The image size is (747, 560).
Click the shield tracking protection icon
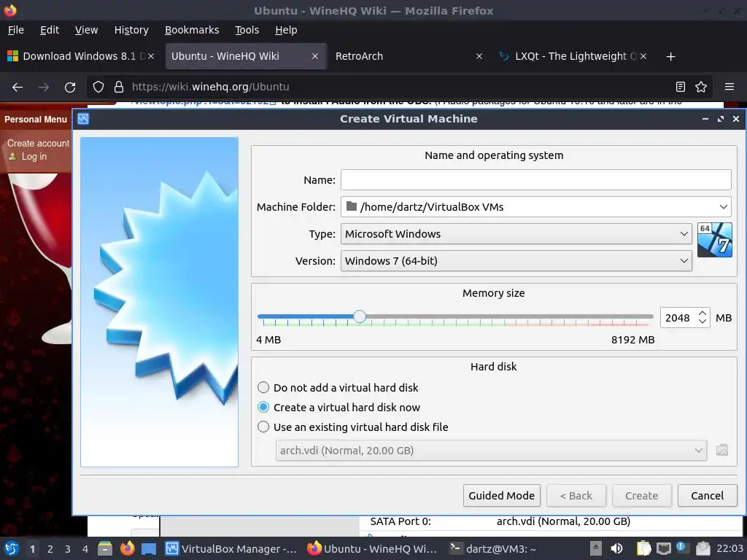(x=98, y=87)
